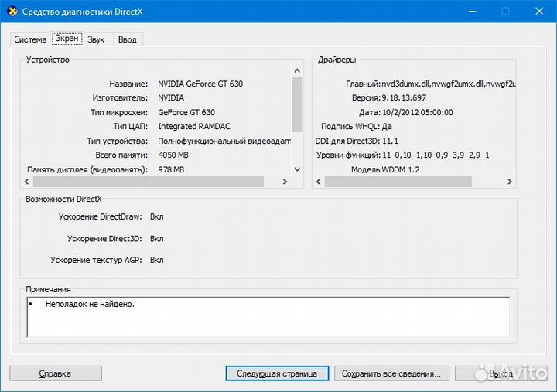Minimize the DirectX diagnostic window
The height and width of the screenshot is (392, 557).
click(469, 12)
